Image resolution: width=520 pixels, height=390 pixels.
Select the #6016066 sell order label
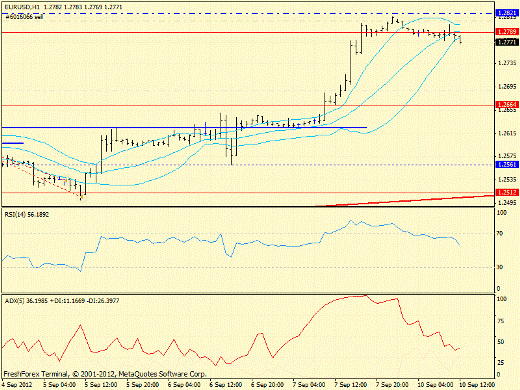point(24,16)
